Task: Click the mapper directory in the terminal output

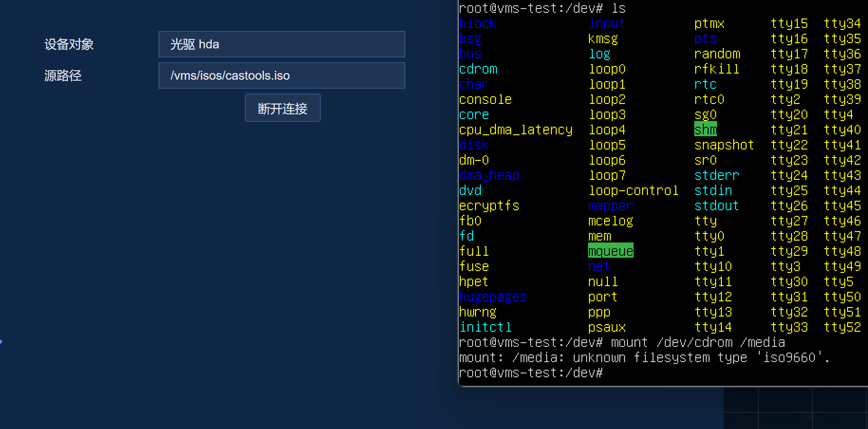Action: point(610,205)
